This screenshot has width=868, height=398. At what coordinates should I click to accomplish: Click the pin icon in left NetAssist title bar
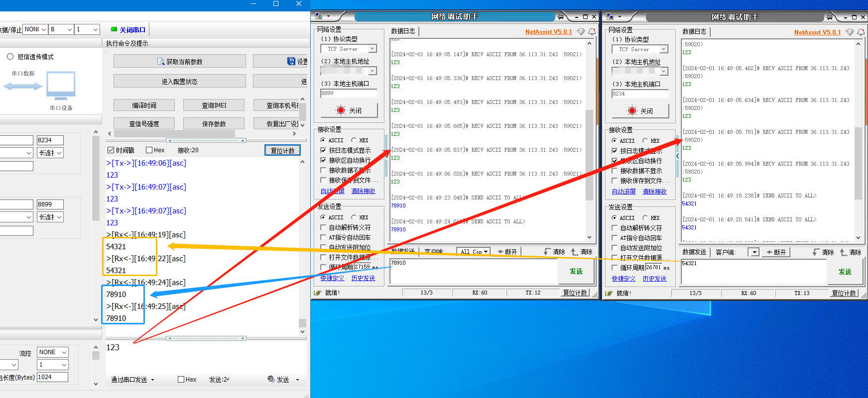561,17
